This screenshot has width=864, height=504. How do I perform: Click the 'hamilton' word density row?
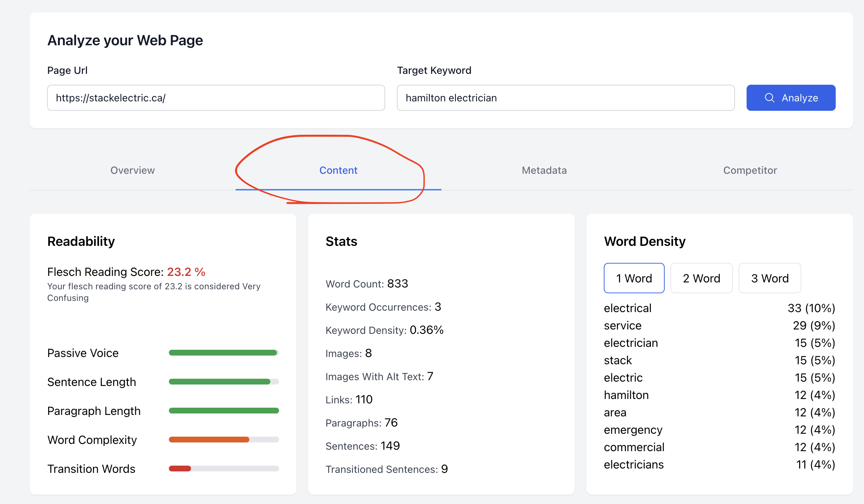click(x=719, y=395)
